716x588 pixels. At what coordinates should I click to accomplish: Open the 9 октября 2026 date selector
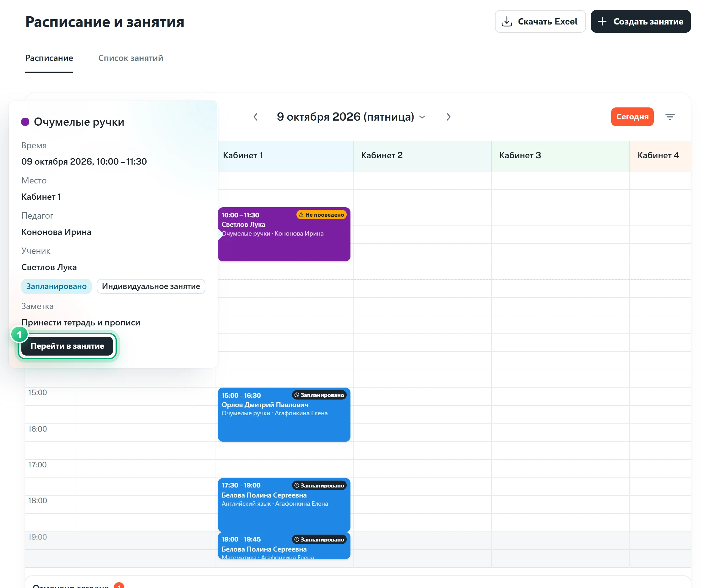[x=351, y=117]
